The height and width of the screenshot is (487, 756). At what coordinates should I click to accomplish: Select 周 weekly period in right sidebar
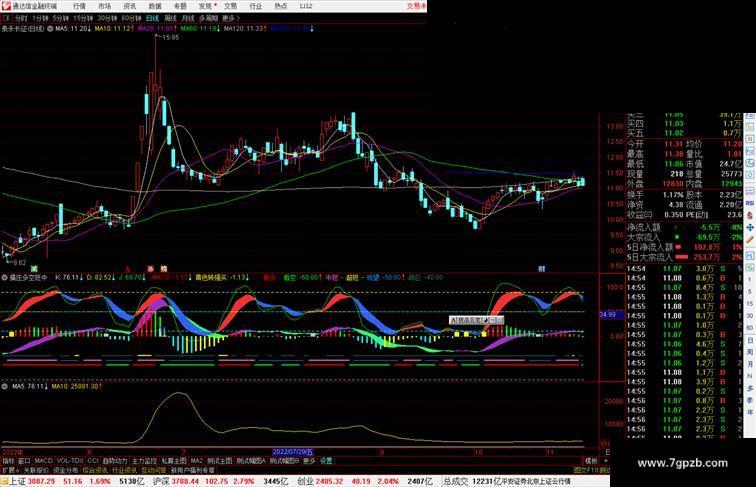point(750,351)
